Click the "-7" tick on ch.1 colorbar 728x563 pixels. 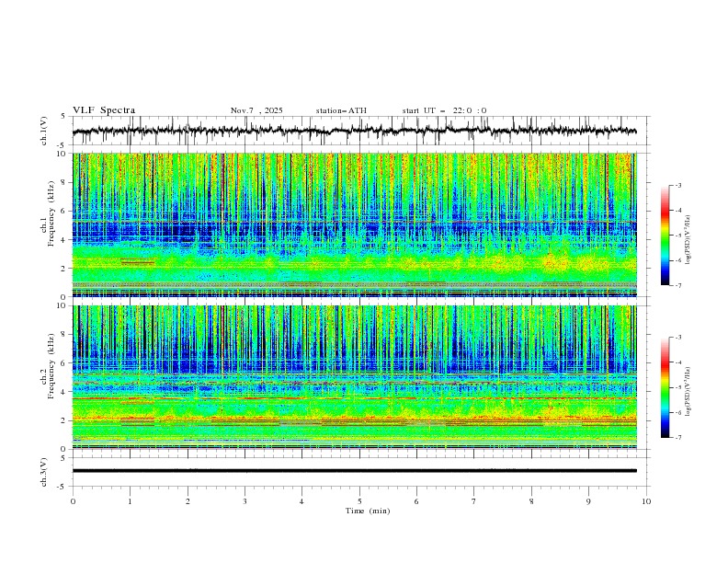point(678,285)
